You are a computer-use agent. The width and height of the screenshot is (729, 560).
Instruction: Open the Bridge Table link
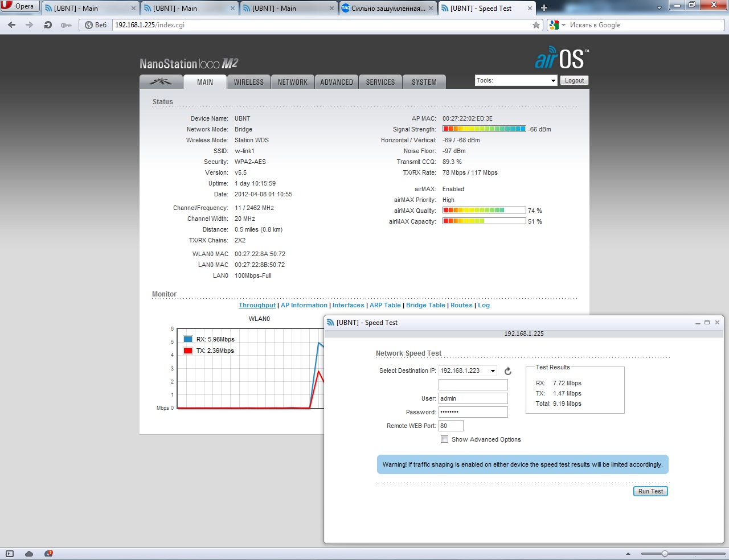coord(425,305)
